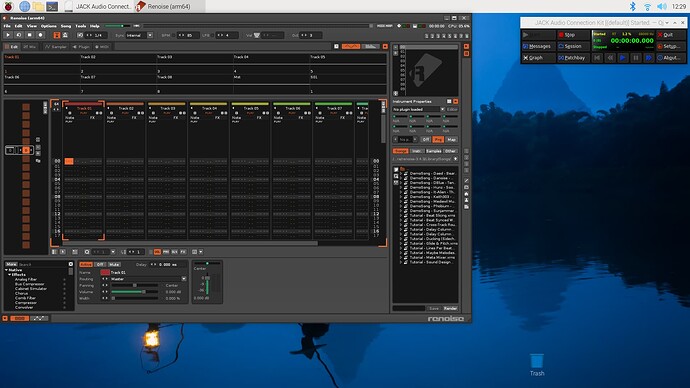Enable the Map option in instrument properties
Viewport: 690px width, 388px height.
451,139
